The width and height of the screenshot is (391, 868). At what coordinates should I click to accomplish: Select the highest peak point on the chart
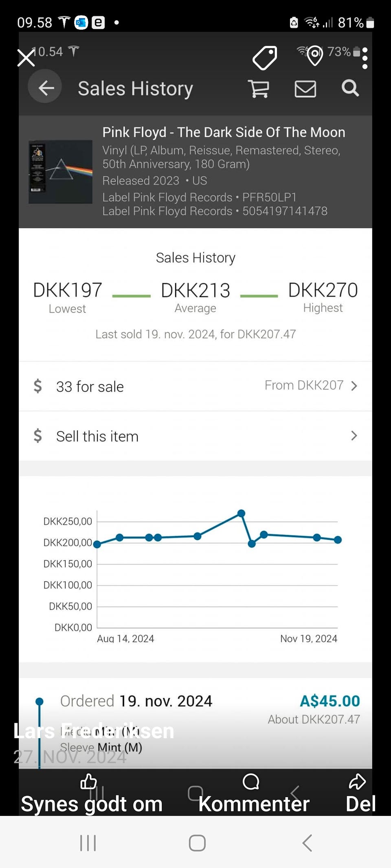pyautogui.click(x=241, y=513)
